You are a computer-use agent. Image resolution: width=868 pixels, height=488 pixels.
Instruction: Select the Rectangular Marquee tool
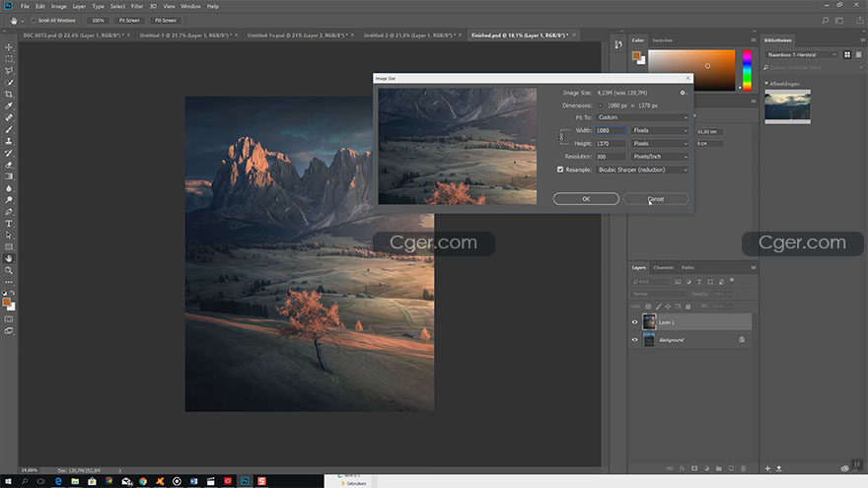click(9, 59)
